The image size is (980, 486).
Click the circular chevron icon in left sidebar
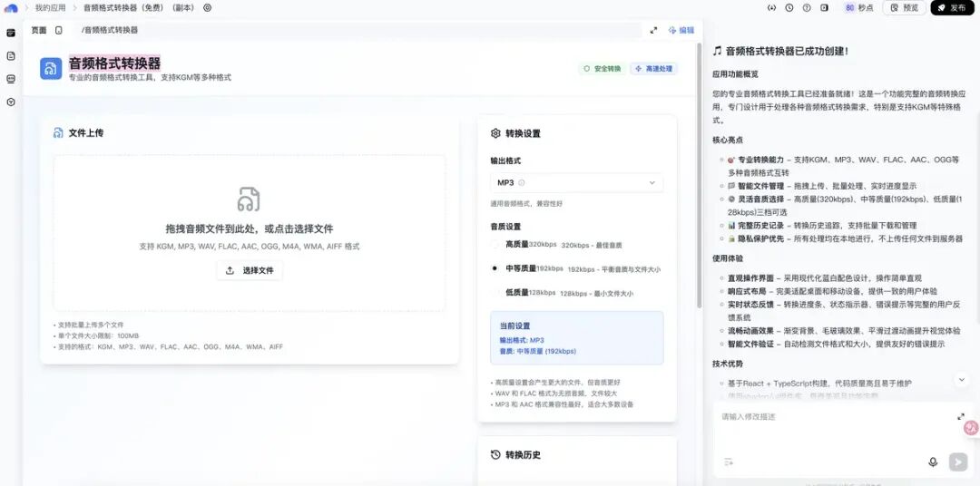coord(11,102)
